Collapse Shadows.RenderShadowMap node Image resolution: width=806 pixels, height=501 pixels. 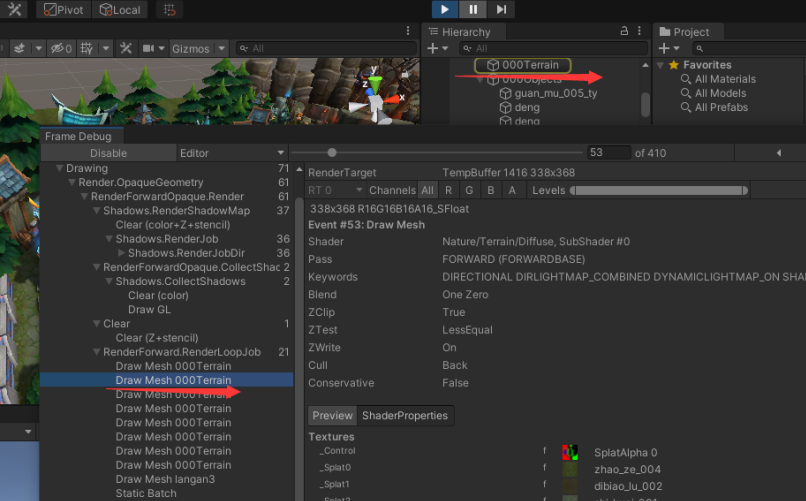(x=97, y=211)
